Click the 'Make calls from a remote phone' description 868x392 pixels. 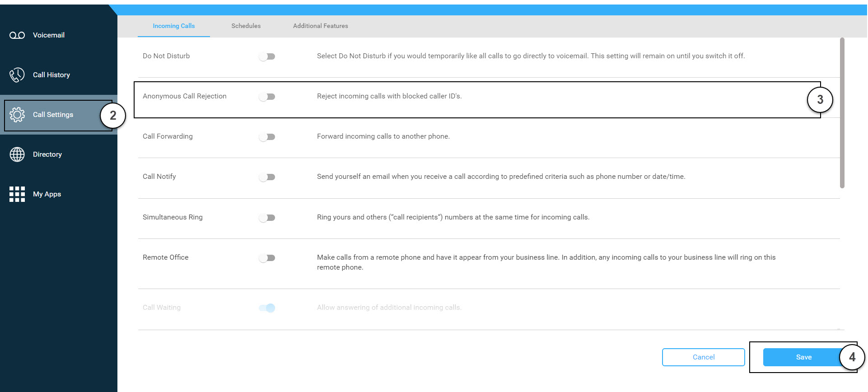pos(546,262)
